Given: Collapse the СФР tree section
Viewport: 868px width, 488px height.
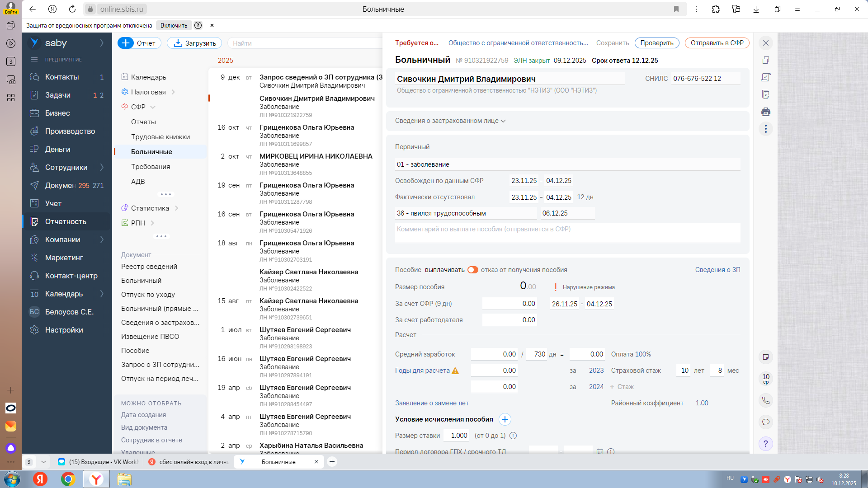Looking at the screenshot, I should click(x=153, y=107).
